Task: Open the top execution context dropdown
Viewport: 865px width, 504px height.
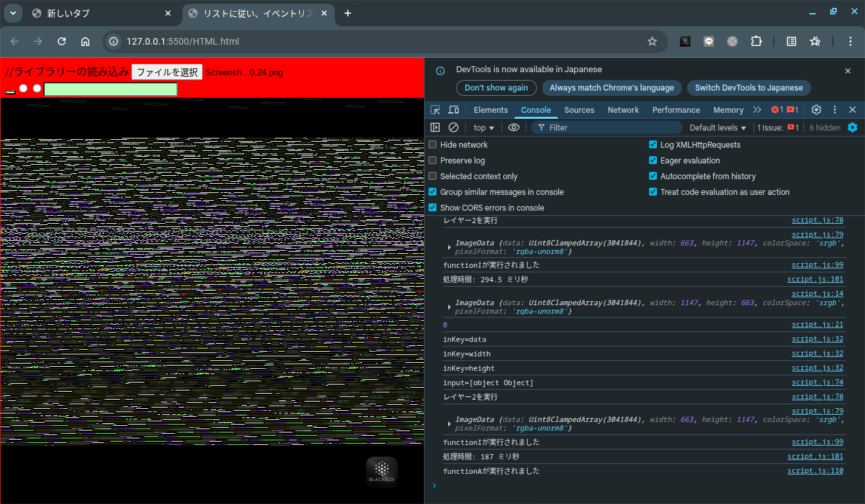Action: pyautogui.click(x=482, y=127)
